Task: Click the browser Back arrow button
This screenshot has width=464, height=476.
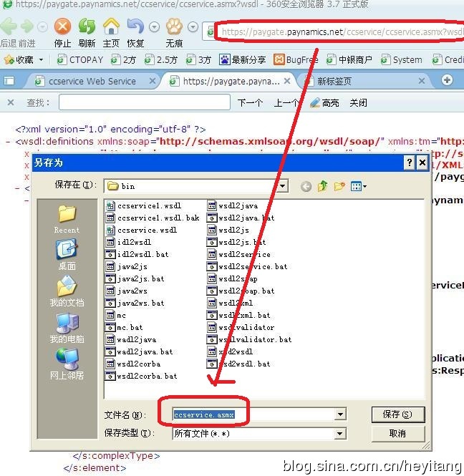Action: pos(9,26)
